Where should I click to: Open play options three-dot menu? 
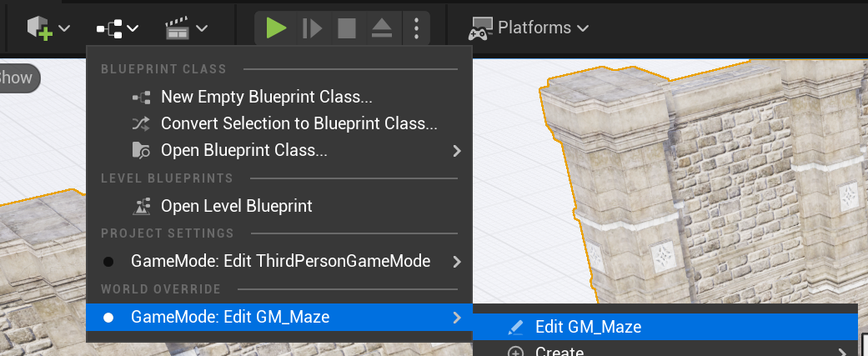pyautogui.click(x=416, y=28)
